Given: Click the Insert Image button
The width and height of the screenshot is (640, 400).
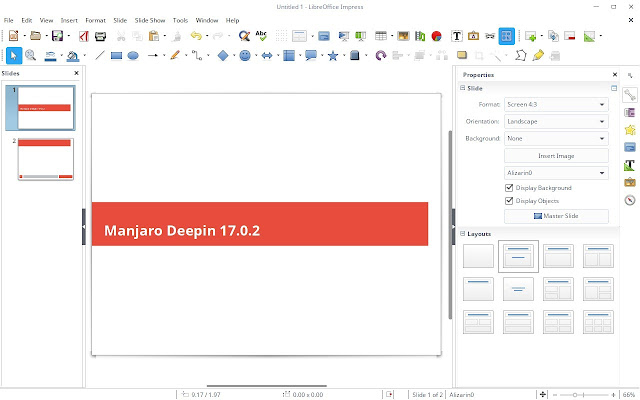Looking at the screenshot, I should coord(556,156).
